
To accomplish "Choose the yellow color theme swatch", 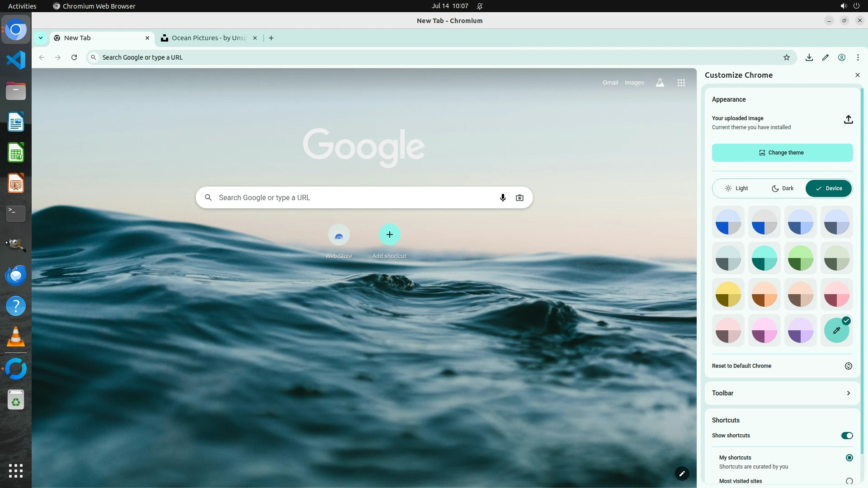I will (x=728, y=294).
